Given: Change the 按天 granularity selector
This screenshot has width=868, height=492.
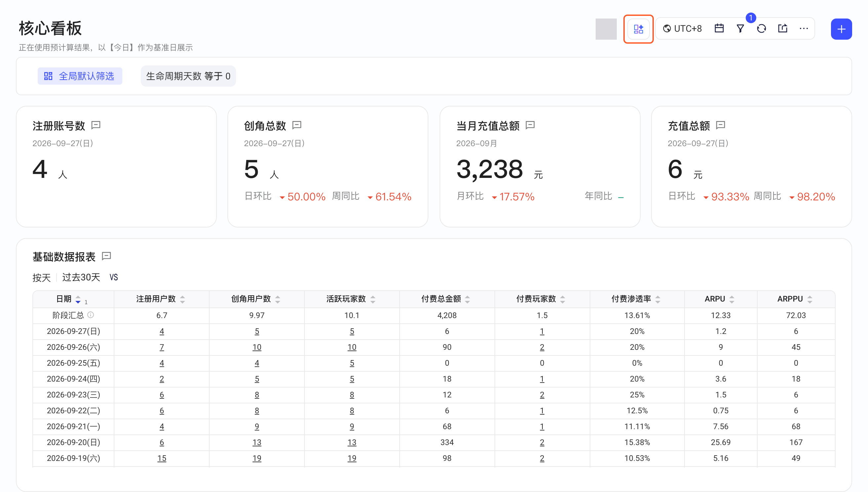Looking at the screenshot, I should [x=42, y=278].
